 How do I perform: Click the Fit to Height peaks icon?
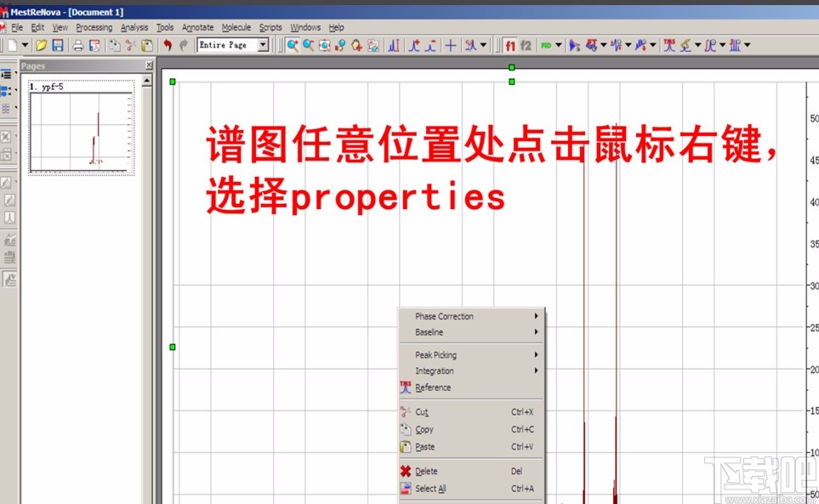pyautogui.click(x=394, y=45)
